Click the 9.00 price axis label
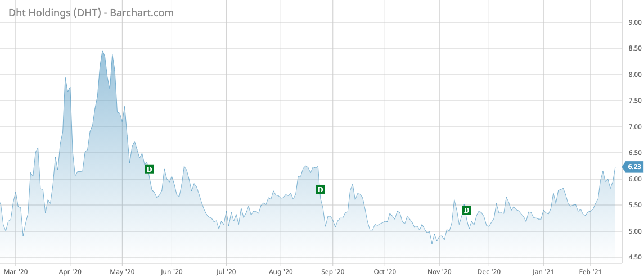This screenshot has height=278, width=644. coord(634,22)
